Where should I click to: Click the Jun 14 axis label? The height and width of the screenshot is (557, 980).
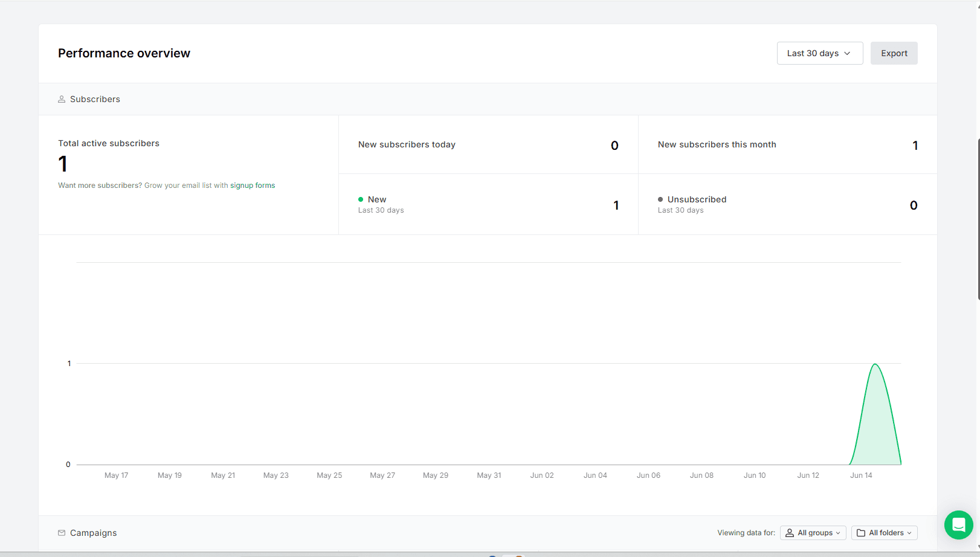[861, 475]
